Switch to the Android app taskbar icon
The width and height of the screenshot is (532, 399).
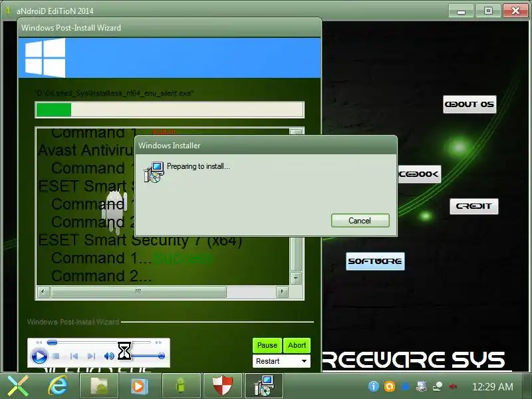181,386
